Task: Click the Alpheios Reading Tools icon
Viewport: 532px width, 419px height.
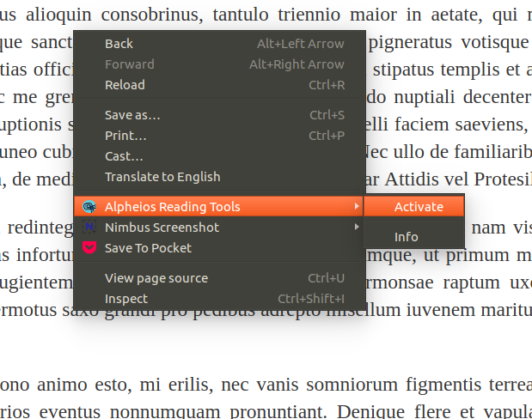Action: click(x=89, y=206)
